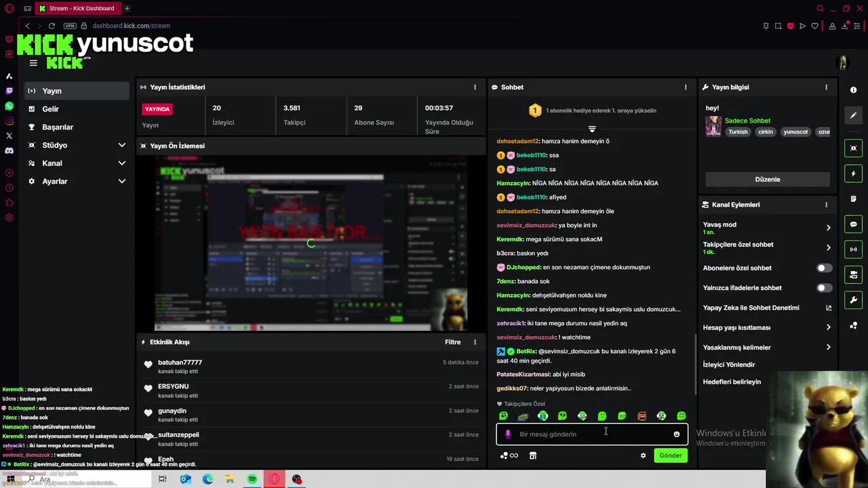868x488 pixels.
Task: Click İzleyici Yönlendir
Action: tap(729, 365)
